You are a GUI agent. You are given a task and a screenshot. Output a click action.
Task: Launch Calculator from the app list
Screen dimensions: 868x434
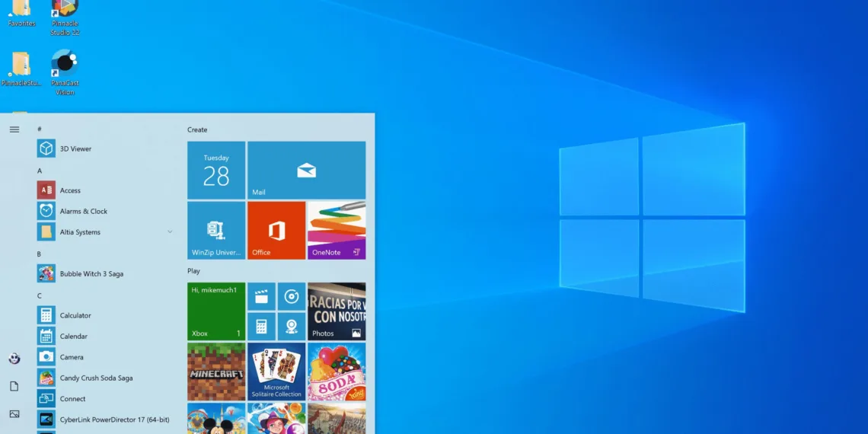pyautogui.click(x=75, y=315)
